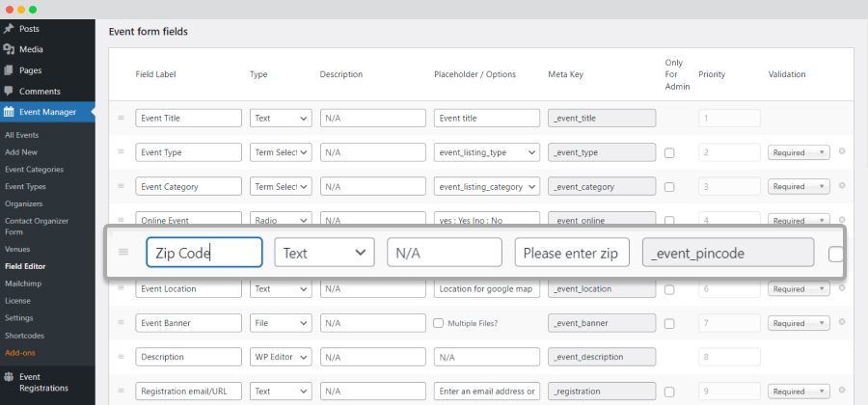Open Contact Organizer Form link

click(37, 227)
